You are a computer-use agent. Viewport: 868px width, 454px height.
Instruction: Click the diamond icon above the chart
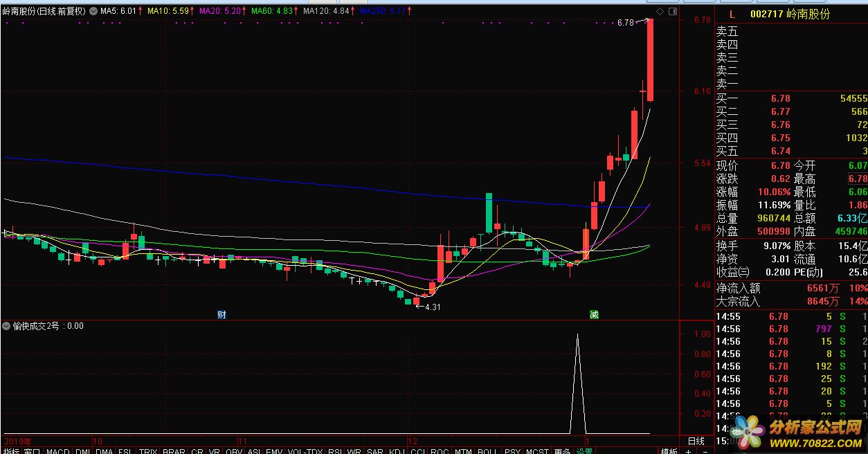(x=660, y=12)
